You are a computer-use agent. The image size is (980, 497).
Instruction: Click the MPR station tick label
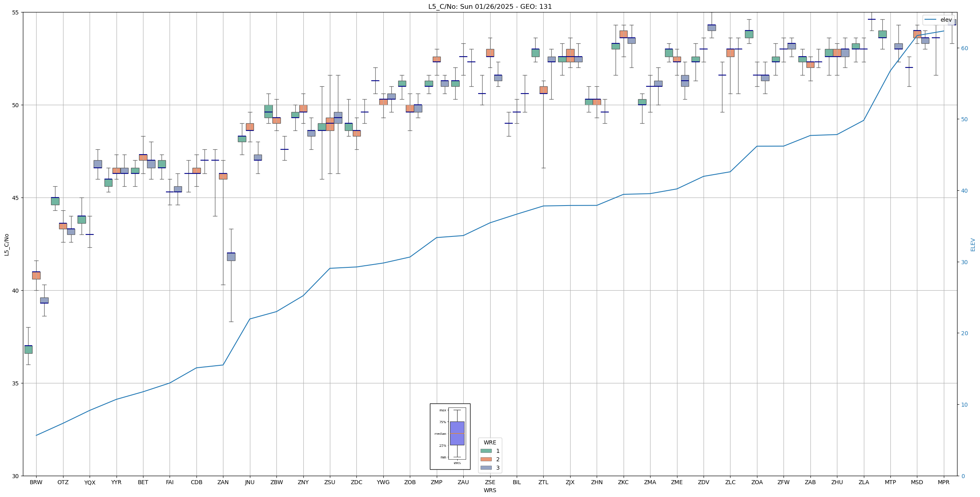[943, 482]
